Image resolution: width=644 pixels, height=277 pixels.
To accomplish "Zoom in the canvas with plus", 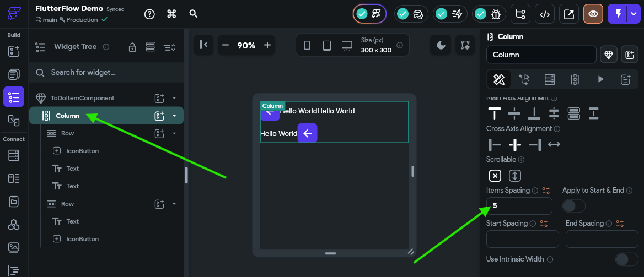I will (267, 45).
